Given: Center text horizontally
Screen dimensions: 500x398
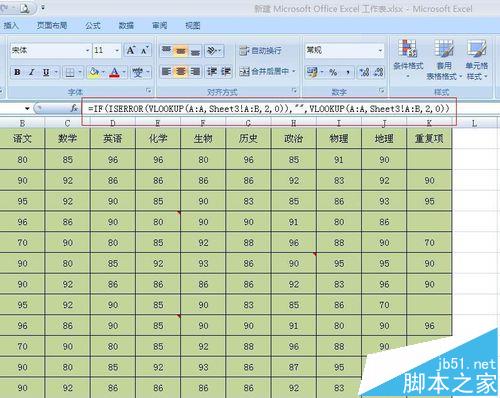Looking at the screenshot, I should tap(181, 71).
